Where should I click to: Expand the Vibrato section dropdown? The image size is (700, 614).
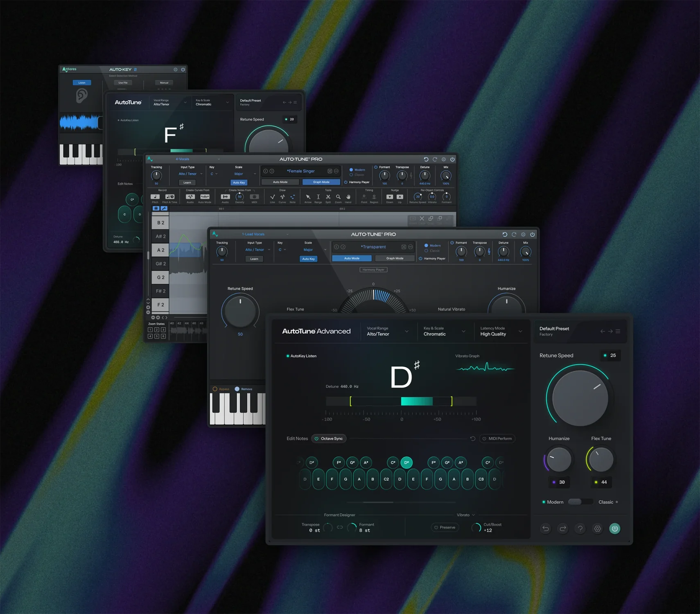click(466, 515)
